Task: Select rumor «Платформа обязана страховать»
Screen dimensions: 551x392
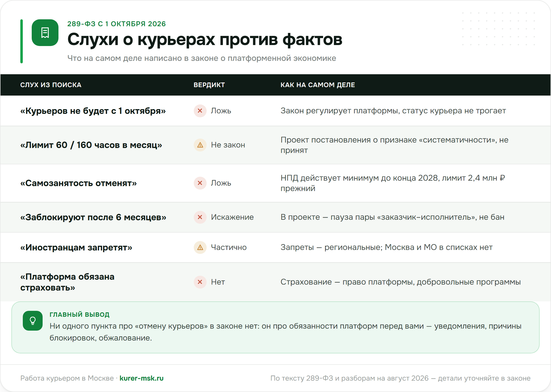Action: (67, 282)
